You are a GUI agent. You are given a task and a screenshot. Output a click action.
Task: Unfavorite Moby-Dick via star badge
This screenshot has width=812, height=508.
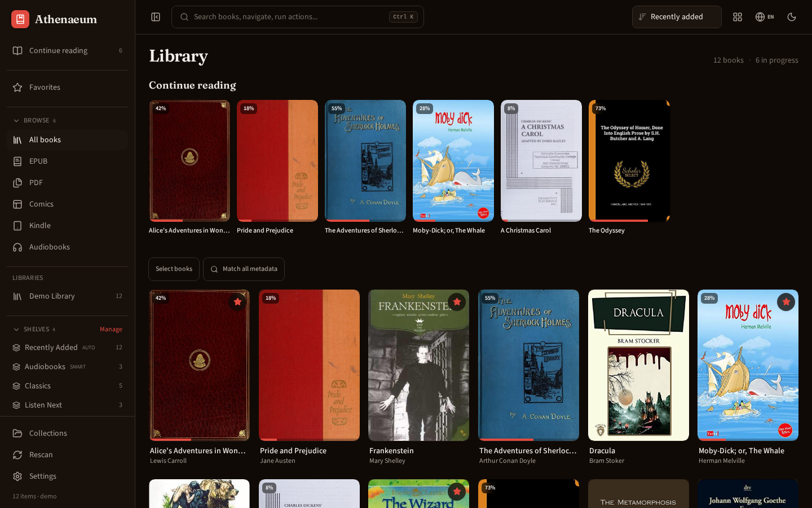[786, 302]
